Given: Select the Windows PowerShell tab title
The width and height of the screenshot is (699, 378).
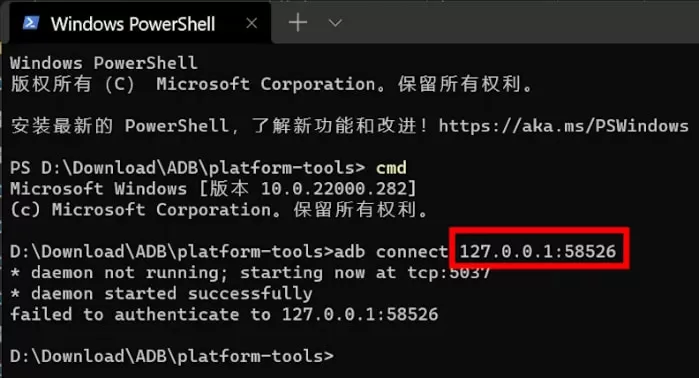Looking at the screenshot, I should (133, 24).
